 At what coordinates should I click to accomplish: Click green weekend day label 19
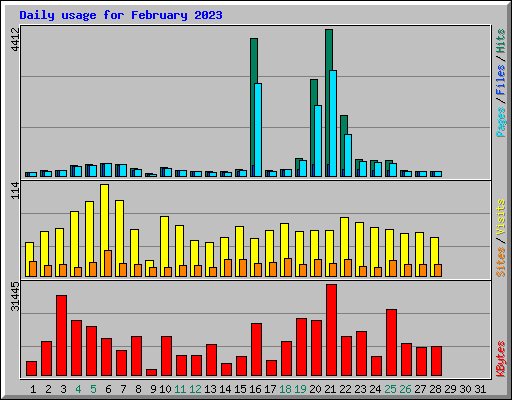[300, 389]
